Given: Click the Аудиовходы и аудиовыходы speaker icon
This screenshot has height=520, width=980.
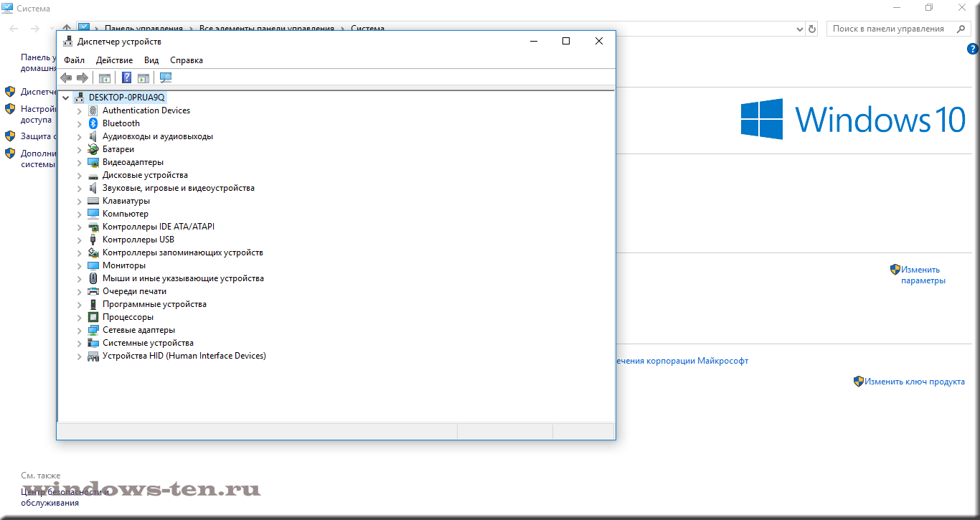Looking at the screenshot, I should pyautogui.click(x=93, y=136).
